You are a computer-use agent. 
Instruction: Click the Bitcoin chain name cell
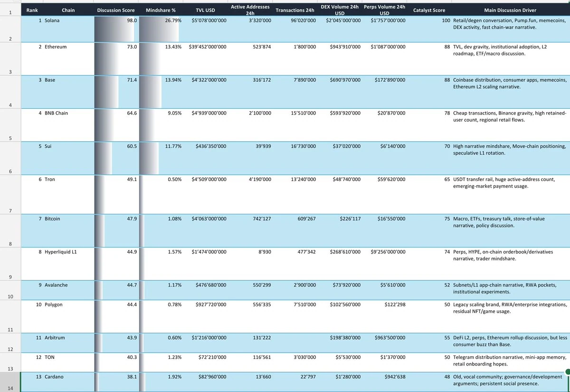tap(68, 231)
